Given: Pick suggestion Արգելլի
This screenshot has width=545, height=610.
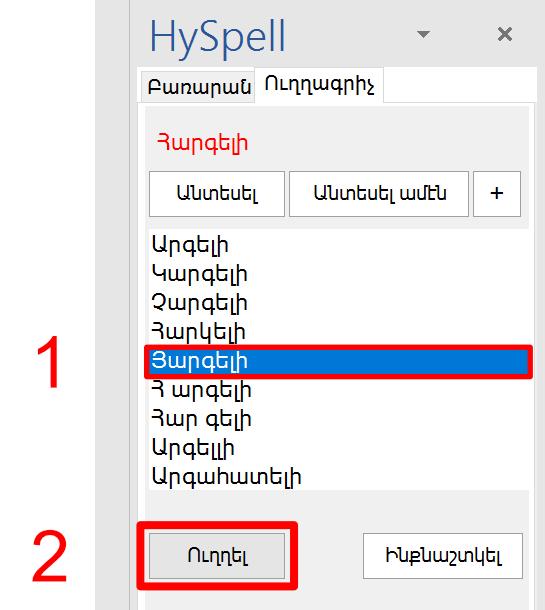Looking at the screenshot, I should 338,448.
